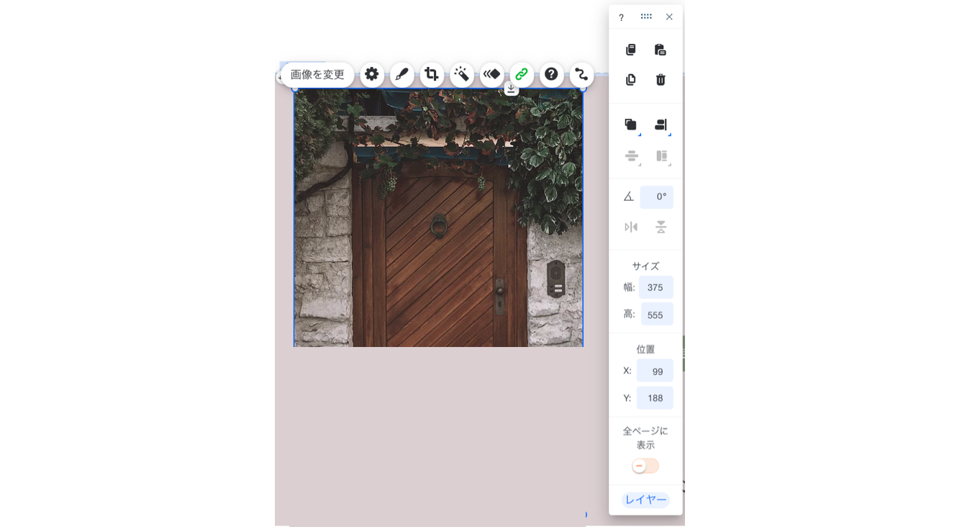980x527 pixels.
Task: Open the レイヤー layers button
Action: 645,500
